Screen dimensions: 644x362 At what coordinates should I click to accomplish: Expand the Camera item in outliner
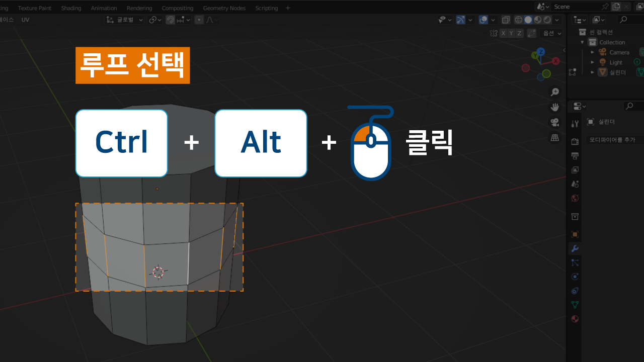click(x=592, y=52)
